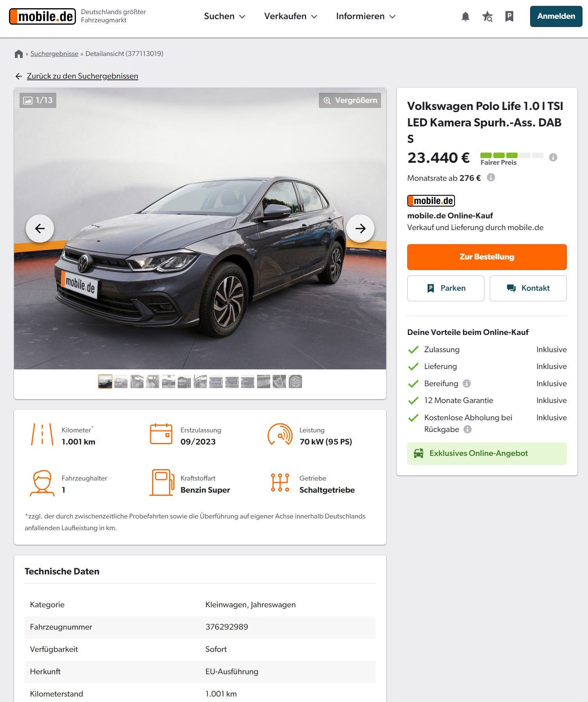588x702 pixels.
Task: Click the Zur Bestellung button
Action: (487, 257)
